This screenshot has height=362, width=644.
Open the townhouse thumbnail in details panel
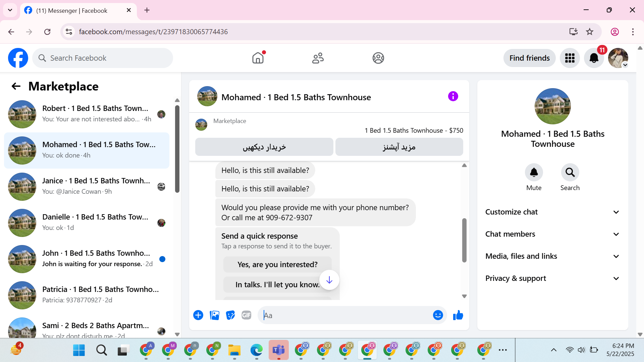point(553,106)
